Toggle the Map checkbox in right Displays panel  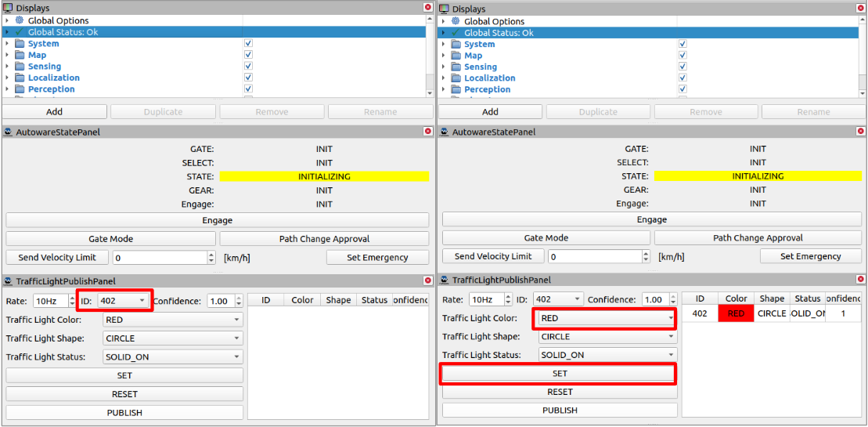pyautogui.click(x=683, y=56)
